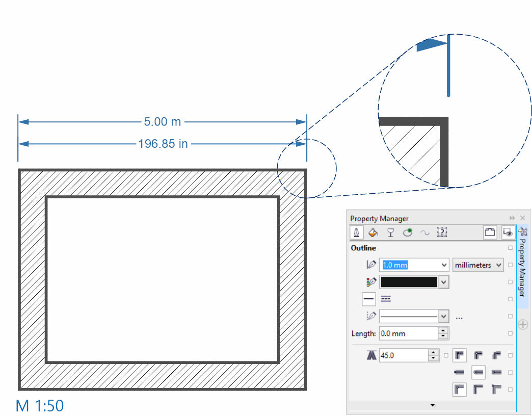Screen dimensions: 532x416
Task: Open the outline width dropdown arrow
Action: pos(444,265)
